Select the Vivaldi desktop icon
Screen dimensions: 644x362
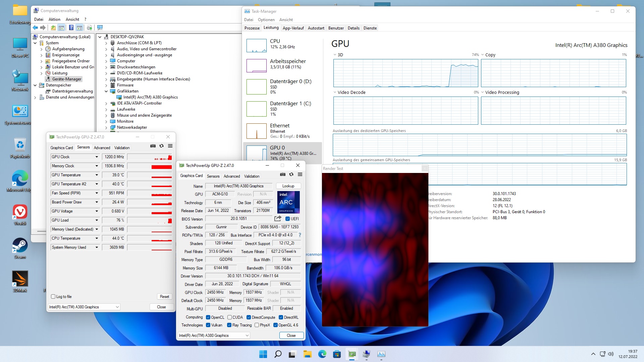(x=20, y=215)
